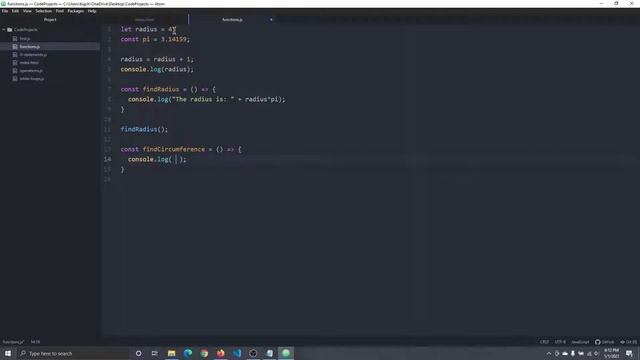
Task: Change CRLF line ending in status bar
Action: pos(544,342)
